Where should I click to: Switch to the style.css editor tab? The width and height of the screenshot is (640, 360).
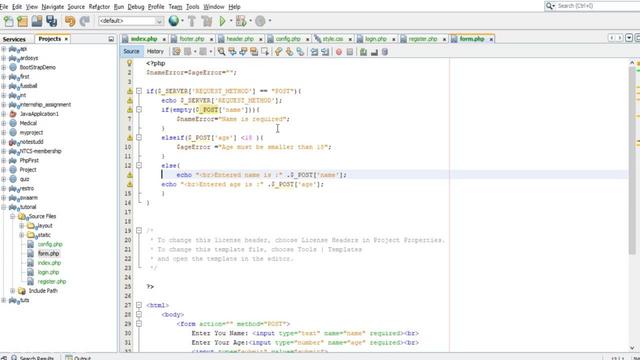click(333, 39)
